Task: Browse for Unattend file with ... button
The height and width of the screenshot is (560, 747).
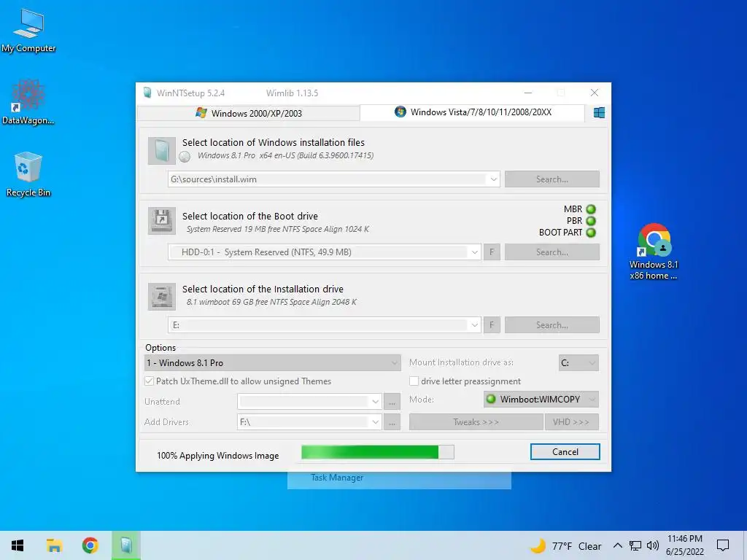Action: point(392,402)
